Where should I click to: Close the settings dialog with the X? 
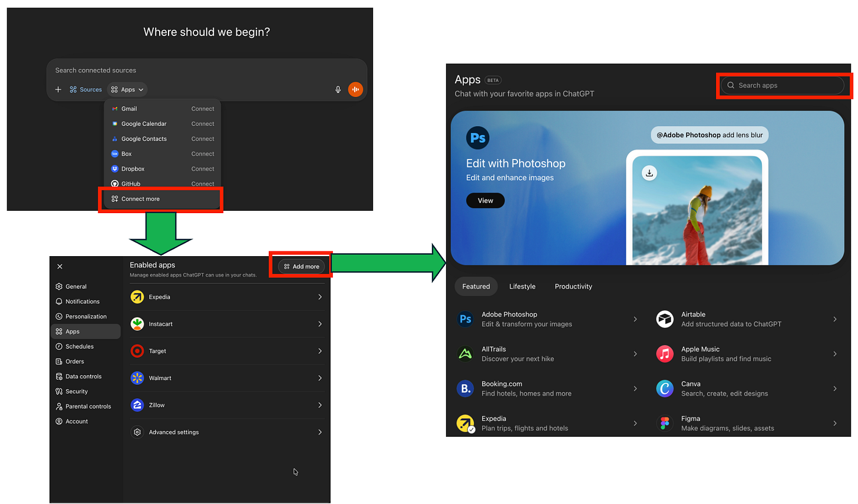point(60,267)
